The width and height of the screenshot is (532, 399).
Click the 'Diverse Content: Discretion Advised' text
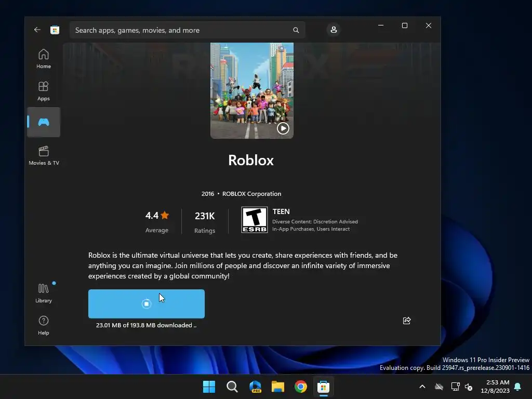tap(315, 221)
